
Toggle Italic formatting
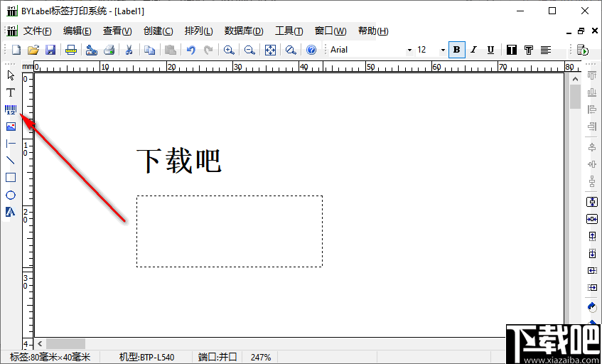474,50
